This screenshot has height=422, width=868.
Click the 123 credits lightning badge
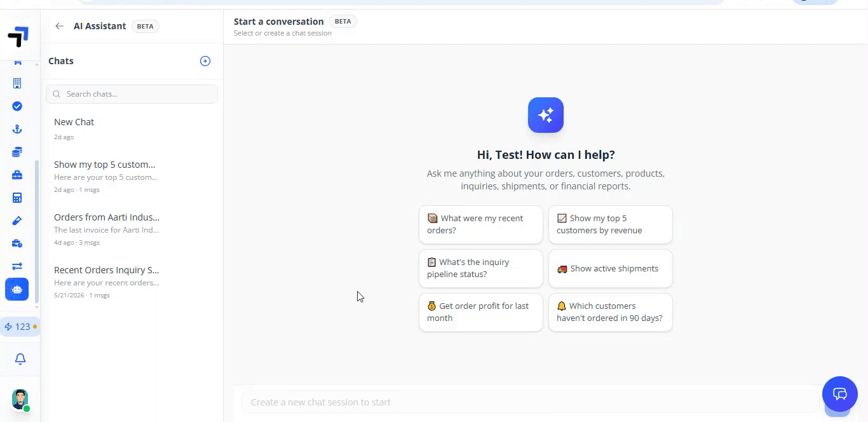(20, 327)
